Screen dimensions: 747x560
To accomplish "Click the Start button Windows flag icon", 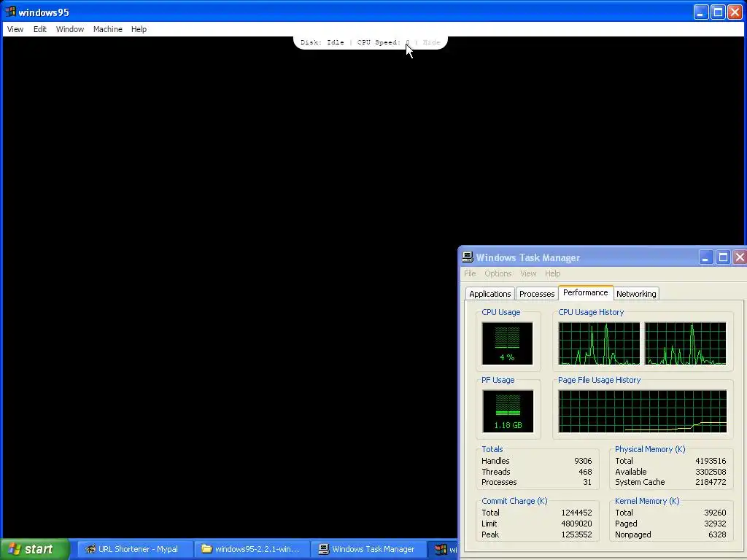I will tap(14, 549).
